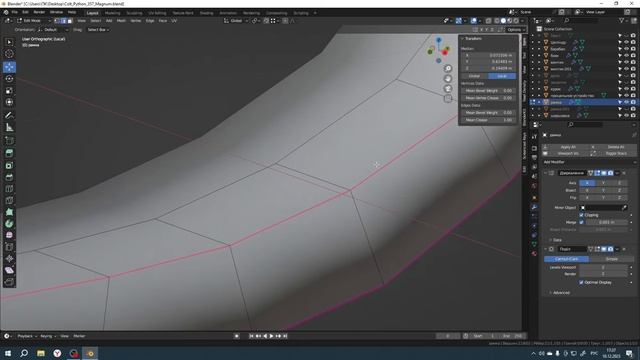Switch to edge select mode
This screenshot has height=360, width=640.
[x=64, y=20]
